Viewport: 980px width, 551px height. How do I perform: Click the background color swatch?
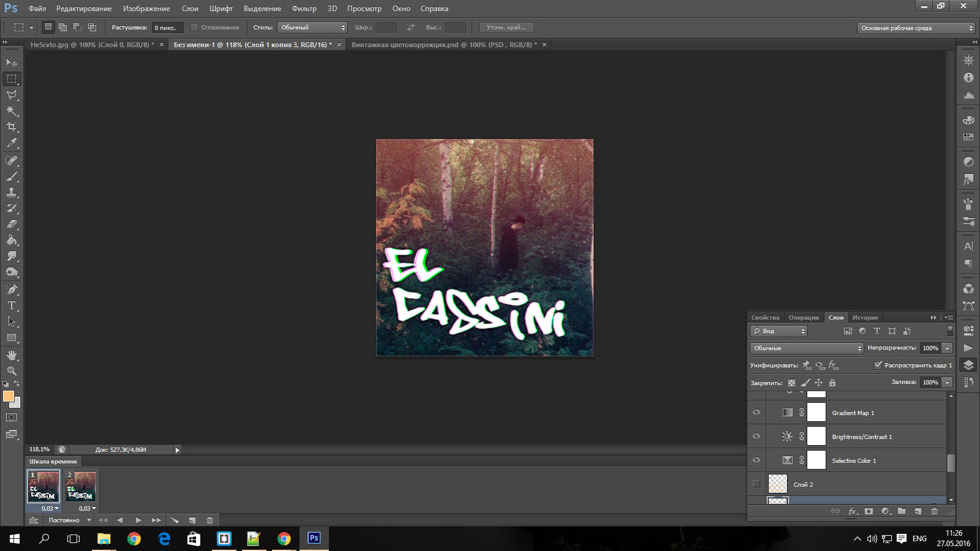(x=17, y=404)
